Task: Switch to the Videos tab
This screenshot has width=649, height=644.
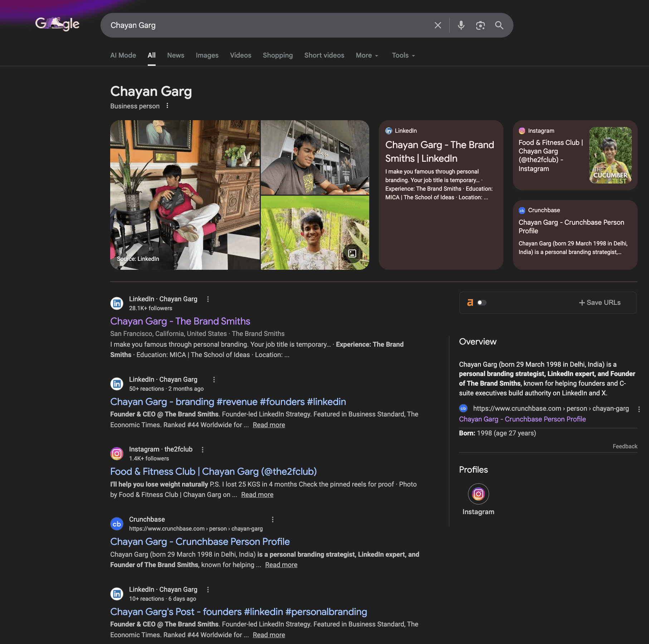Action: 241,55
